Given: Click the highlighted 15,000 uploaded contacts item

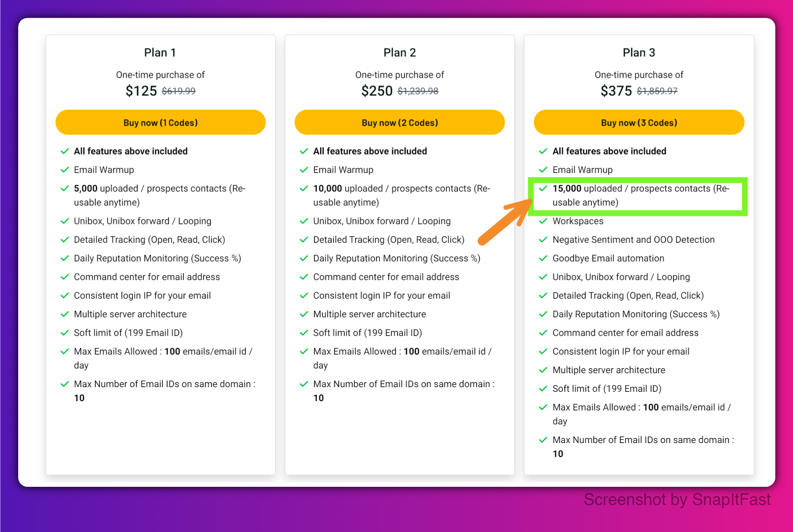Looking at the screenshot, I should click(x=638, y=196).
